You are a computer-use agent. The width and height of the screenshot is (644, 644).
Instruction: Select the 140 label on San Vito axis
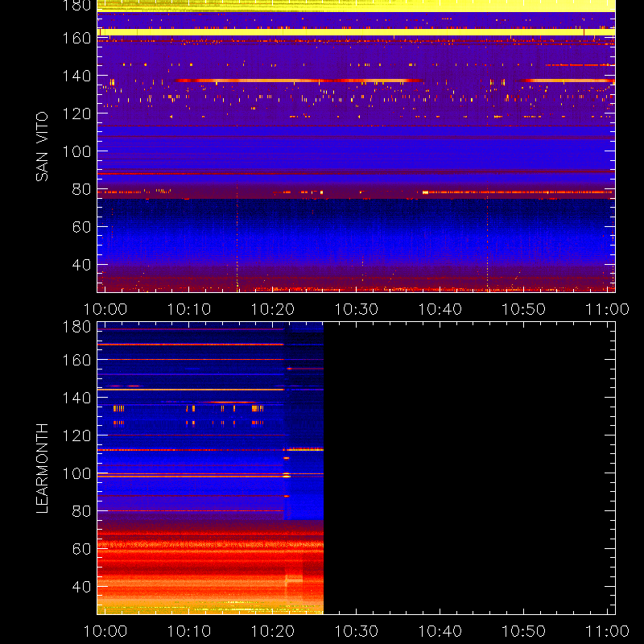[76, 76]
